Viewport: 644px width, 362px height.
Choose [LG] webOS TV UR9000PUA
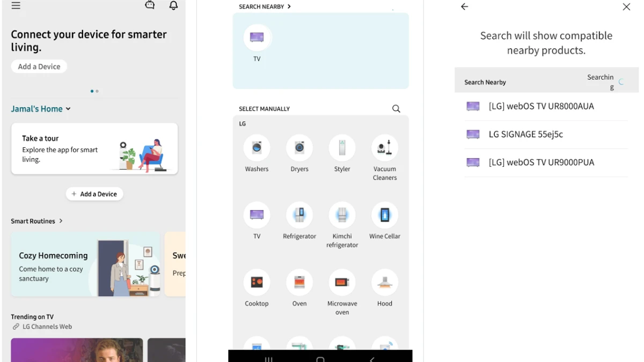coord(546,162)
